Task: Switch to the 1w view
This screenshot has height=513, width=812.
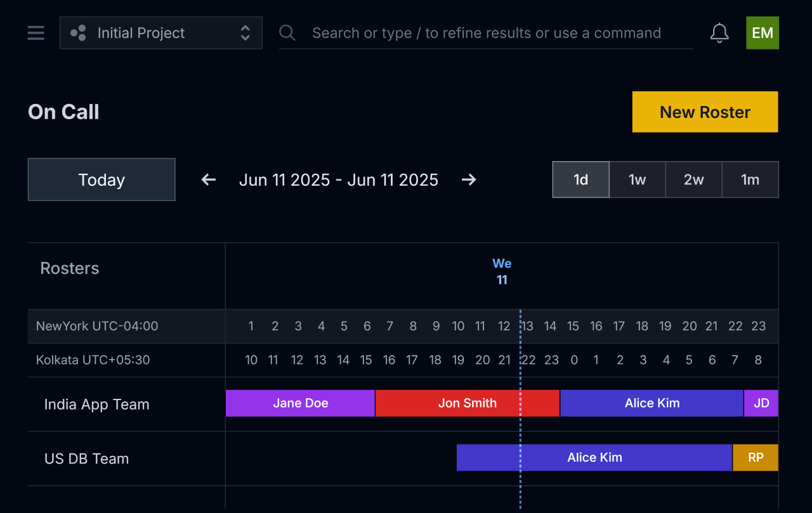Action: [637, 180]
